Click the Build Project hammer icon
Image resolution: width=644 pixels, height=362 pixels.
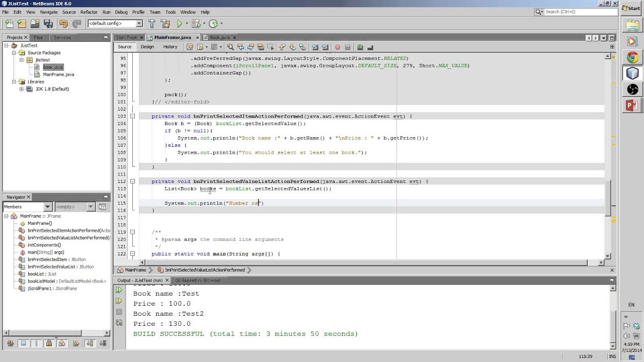pyautogui.click(x=152, y=24)
